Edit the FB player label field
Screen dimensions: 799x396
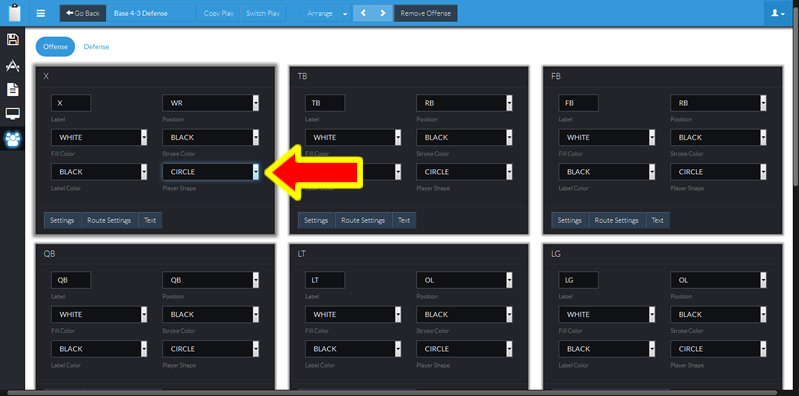pos(578,103)
